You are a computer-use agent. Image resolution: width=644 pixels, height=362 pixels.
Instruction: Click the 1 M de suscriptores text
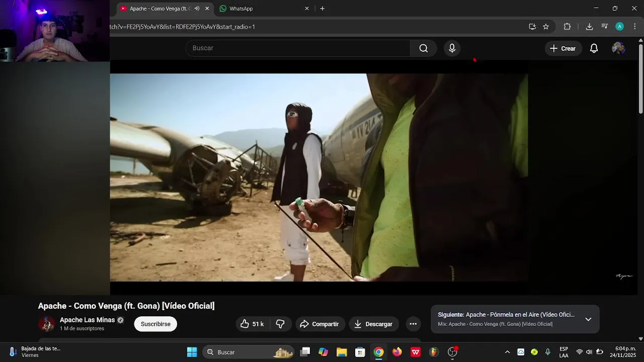82,329
